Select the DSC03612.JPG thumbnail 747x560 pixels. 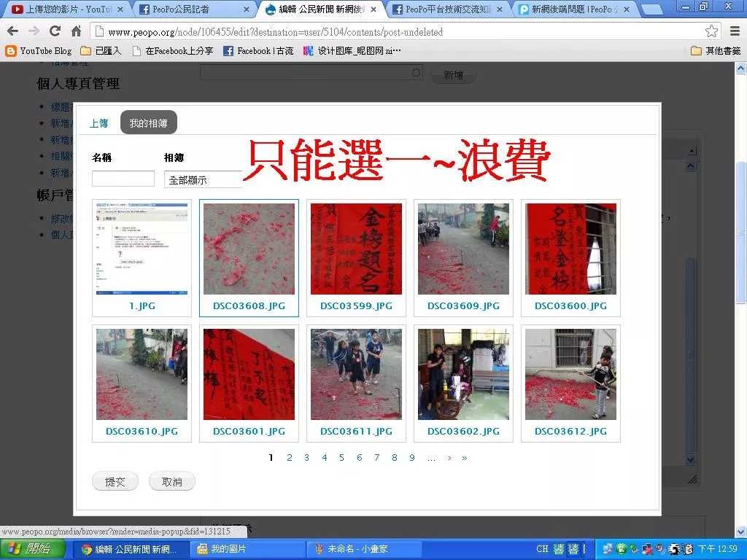click(x=570, y=384)
